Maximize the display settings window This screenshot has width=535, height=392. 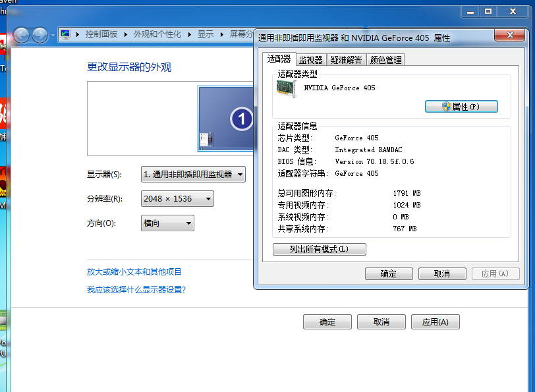488,11
